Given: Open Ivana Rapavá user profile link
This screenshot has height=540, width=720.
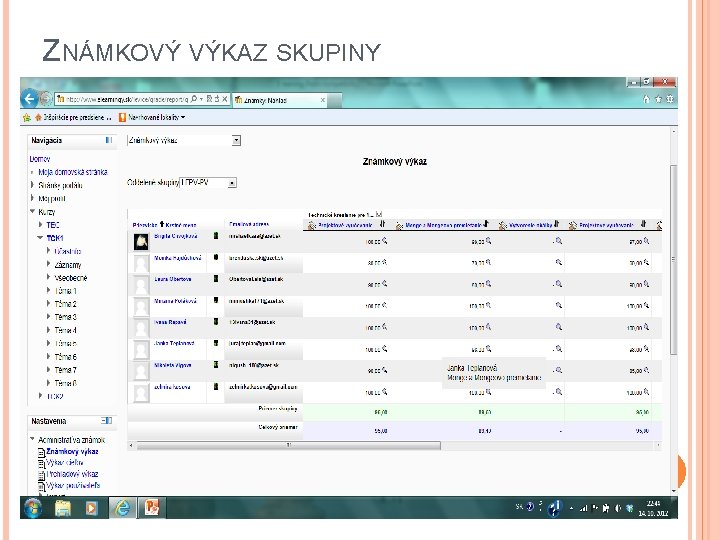Looking at the screenshot, I should [x=170, y=322].
